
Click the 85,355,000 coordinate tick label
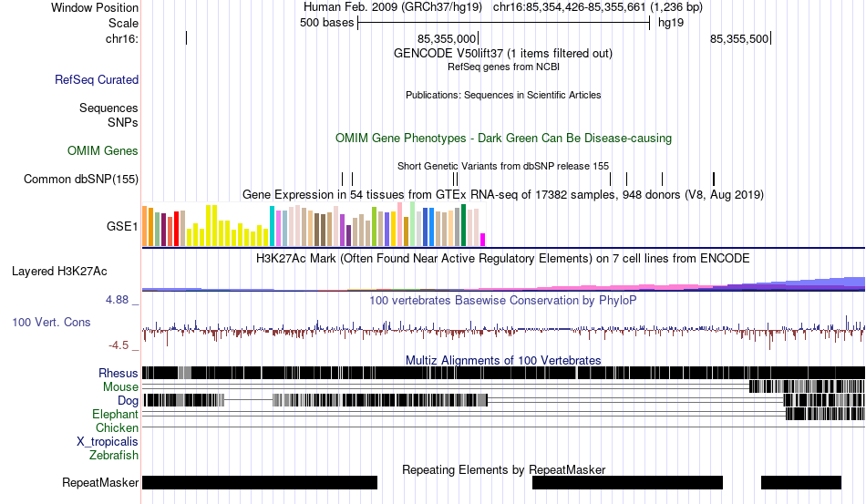(447, 38)
